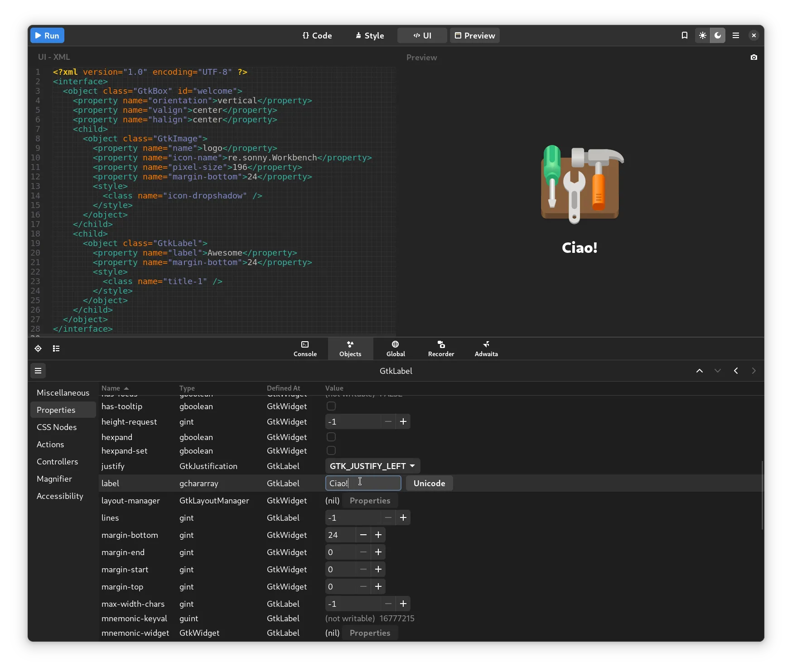
Task: Enable the has-tooltip checkbox
Action: pos(331,406)
